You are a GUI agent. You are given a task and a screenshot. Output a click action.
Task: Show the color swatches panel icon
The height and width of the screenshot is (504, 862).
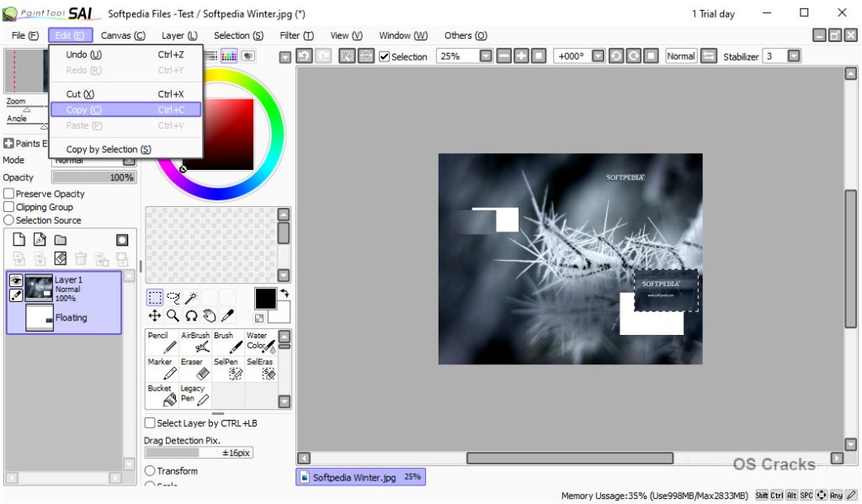click(x=229, y=56)
